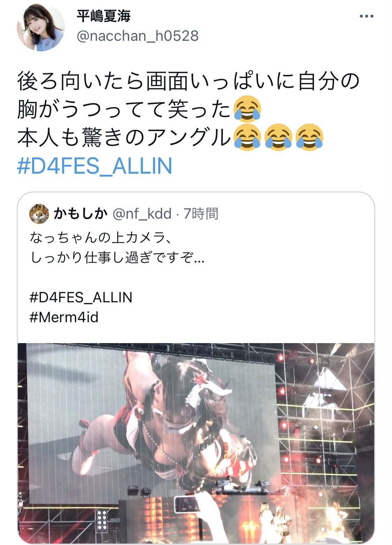
Task: Tap #D4FES_ALLIN hashtag in quoted tweet
Action: pos(81,297)
